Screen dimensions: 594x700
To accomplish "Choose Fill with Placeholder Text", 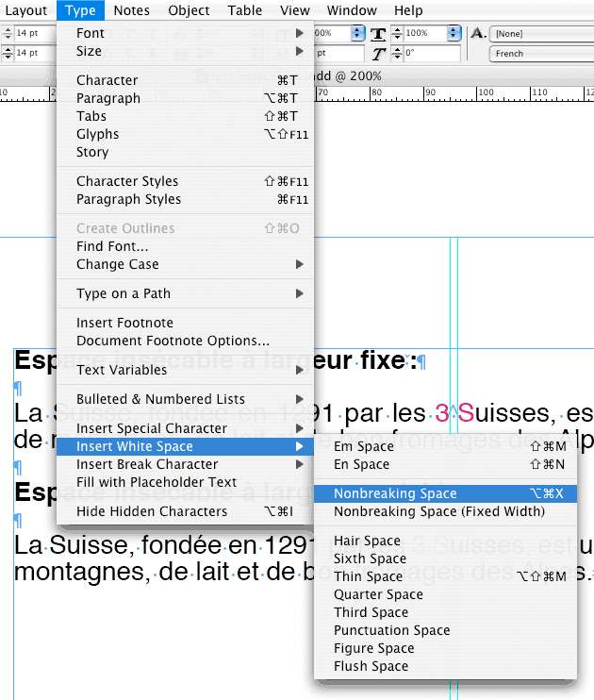I will [185, 482].
